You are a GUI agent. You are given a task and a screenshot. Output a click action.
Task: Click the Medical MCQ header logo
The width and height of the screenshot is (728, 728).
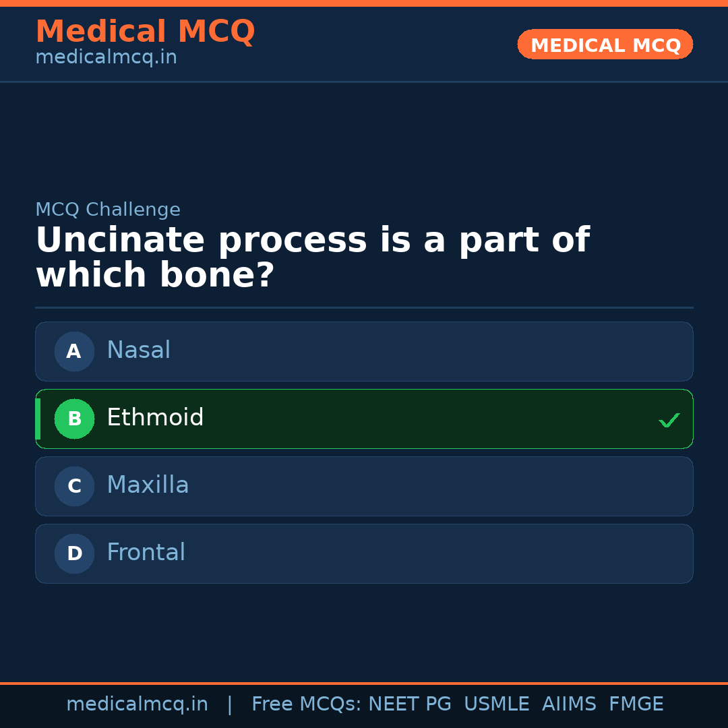[x=145, y=32]
